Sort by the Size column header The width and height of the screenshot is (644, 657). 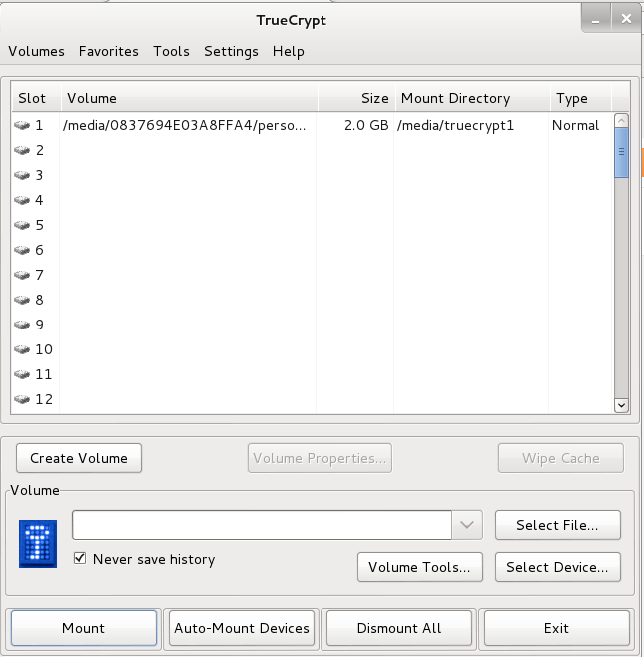tap(356, 98)
